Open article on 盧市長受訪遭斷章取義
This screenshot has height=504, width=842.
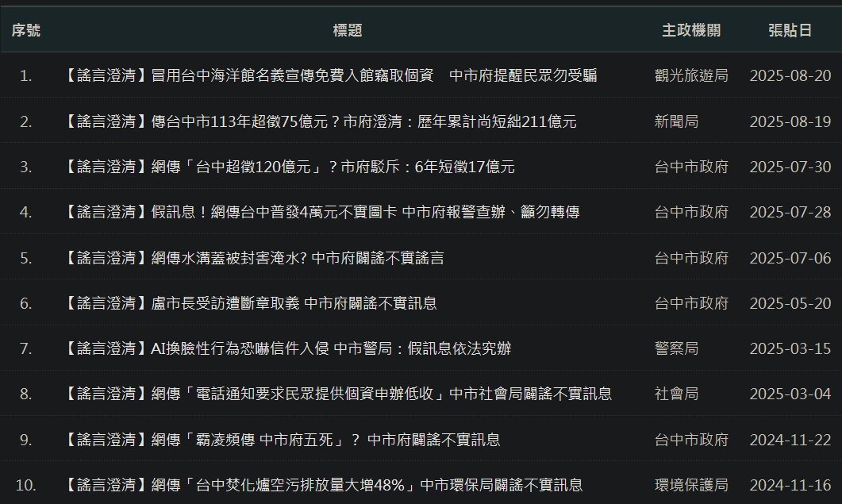click(x=250, y=303)
